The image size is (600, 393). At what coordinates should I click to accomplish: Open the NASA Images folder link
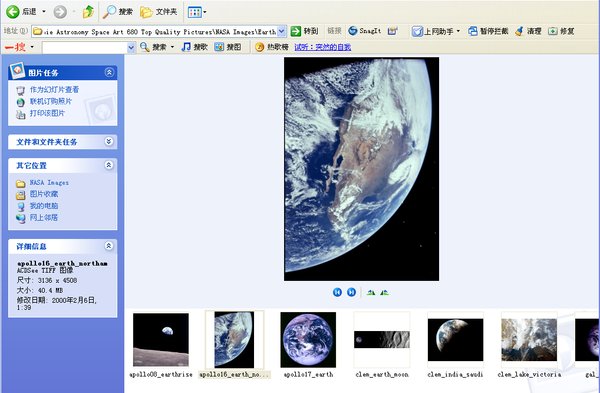pos(49,183)
